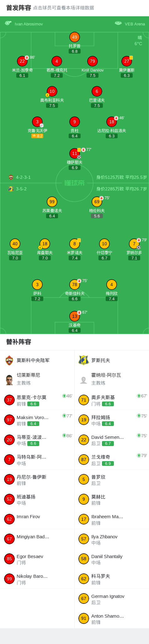Open substitute 71 奥多夫斯基 goalkeeper row
This screenshot has width=149, height=644.
pos(112,400)
